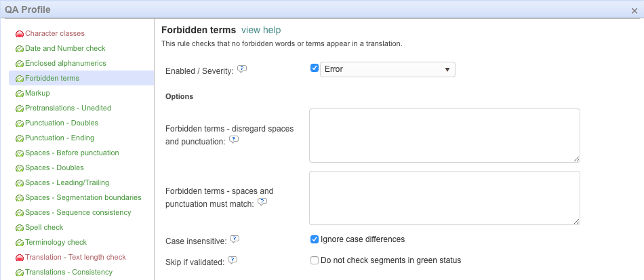Uncheck Ignore case differences

pos(315,239)
